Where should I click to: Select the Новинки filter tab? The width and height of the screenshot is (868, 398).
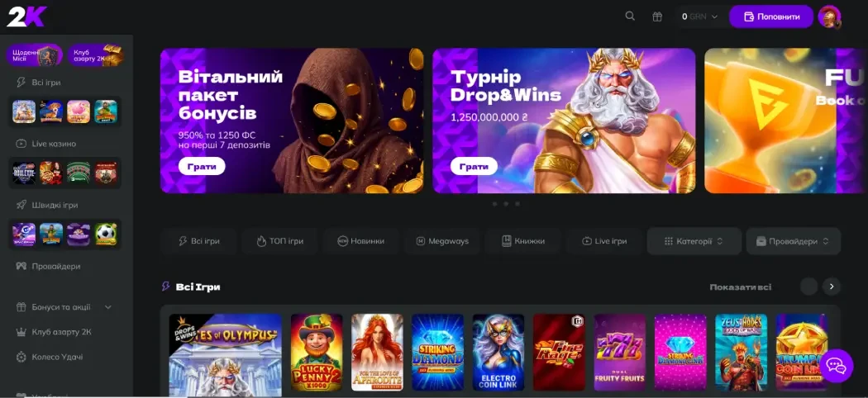point(361,241)
